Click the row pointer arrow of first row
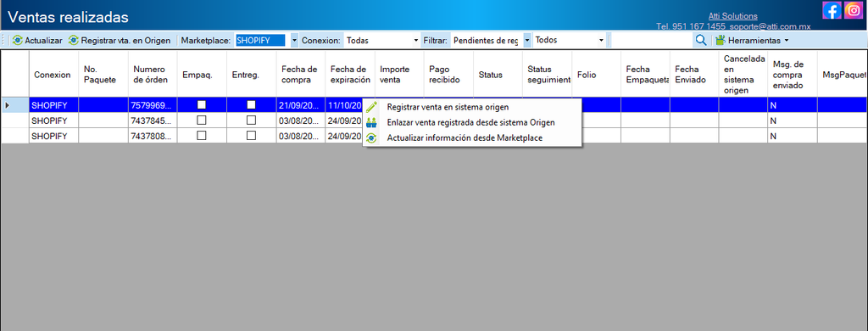This screenshot has height=331, width=868. pyautogui.click(x=7, y=104)
